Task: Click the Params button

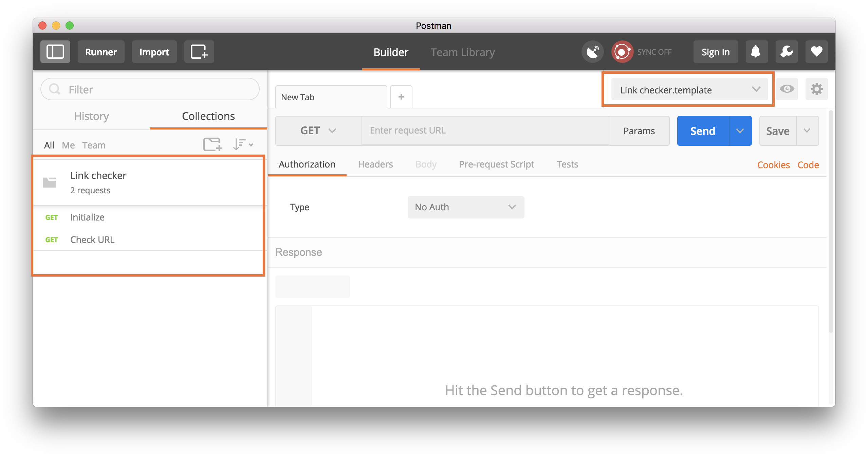Action: coord(639,131)
